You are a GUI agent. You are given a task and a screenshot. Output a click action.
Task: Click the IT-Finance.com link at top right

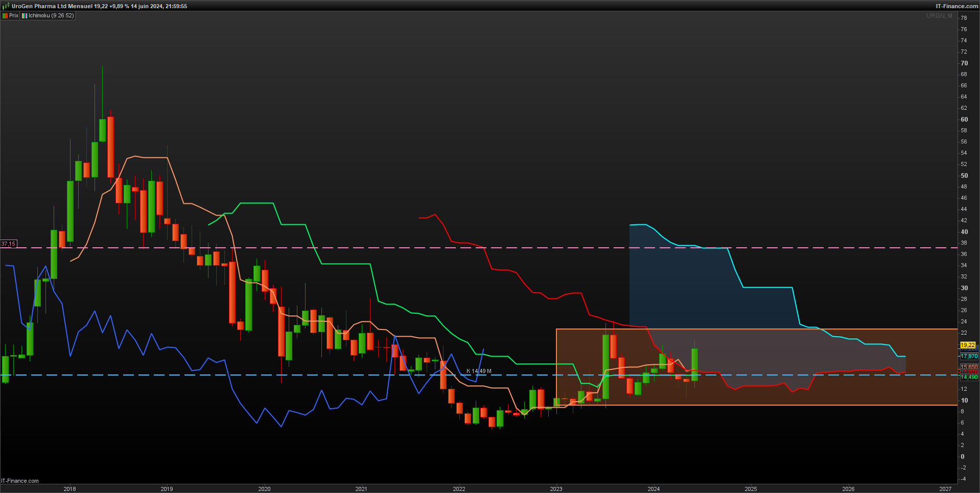[956, 6]
